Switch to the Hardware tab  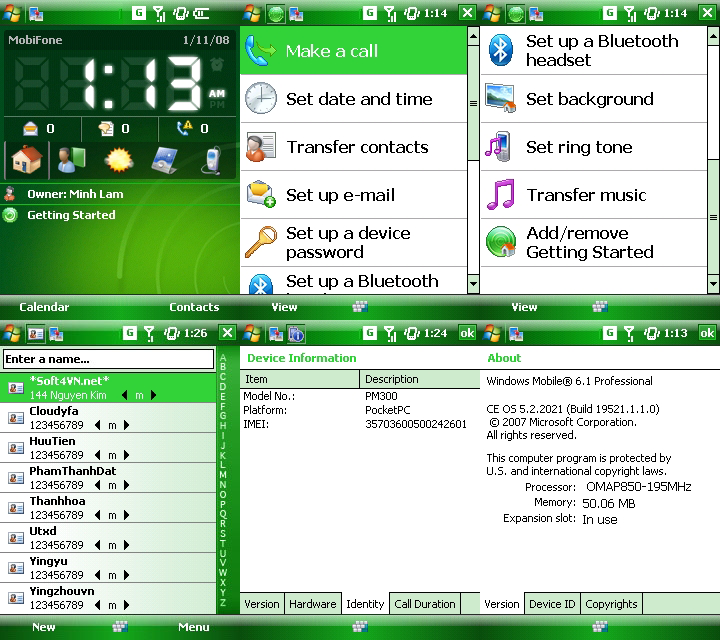313,604
